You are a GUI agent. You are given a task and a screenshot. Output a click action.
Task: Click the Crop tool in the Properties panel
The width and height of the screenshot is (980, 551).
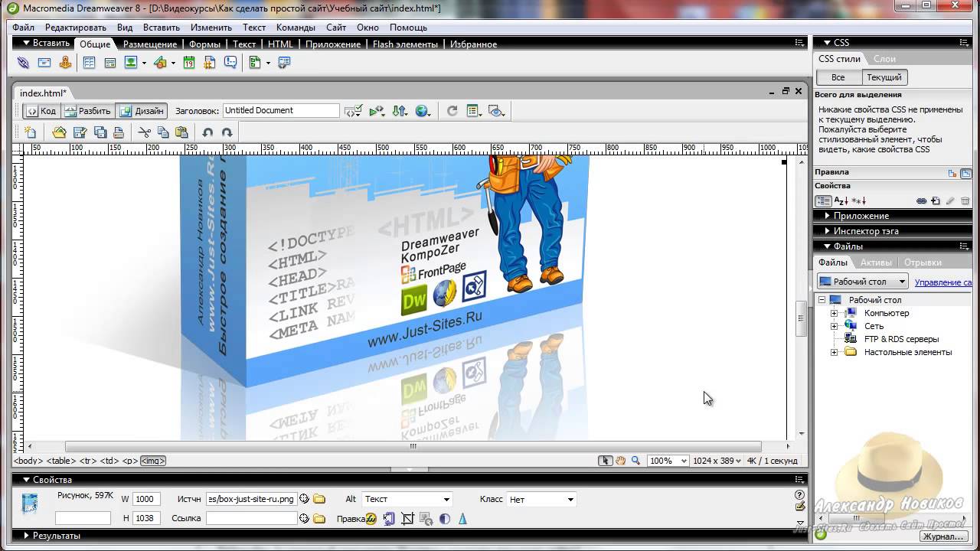pyautogui.click(x=407, y=519)
